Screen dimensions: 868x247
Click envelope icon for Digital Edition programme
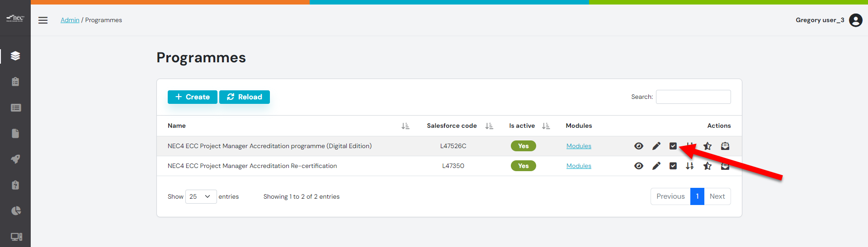pyautogui.click(x=725, y=146)
